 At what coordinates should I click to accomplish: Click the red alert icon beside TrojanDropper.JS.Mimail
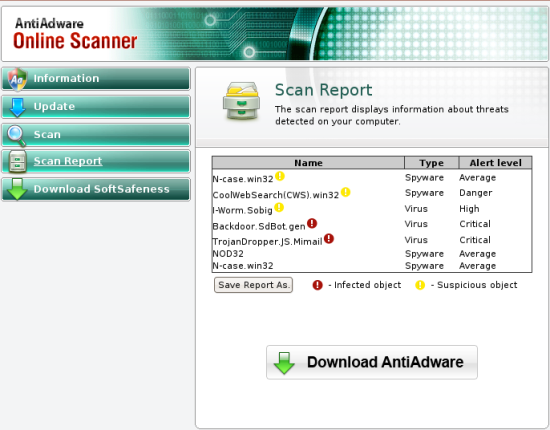pos(329,239)
